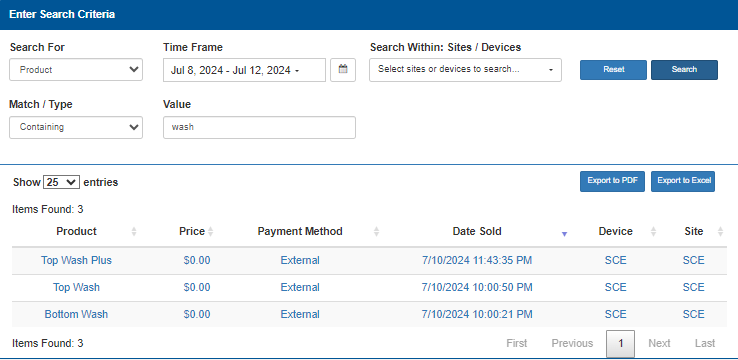
Task: Sort by Site column arrows
Action: tap(720, 232)
